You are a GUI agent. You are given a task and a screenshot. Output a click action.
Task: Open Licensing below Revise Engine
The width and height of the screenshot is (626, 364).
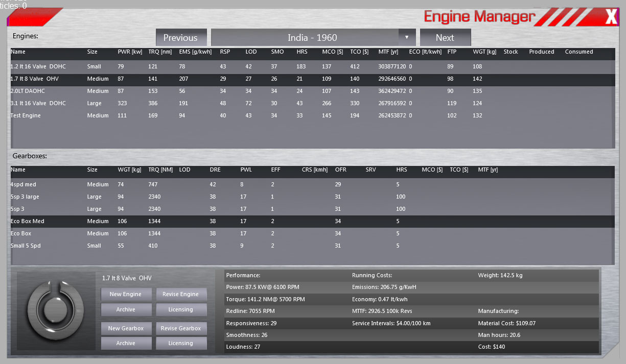[x=180, y=309]
